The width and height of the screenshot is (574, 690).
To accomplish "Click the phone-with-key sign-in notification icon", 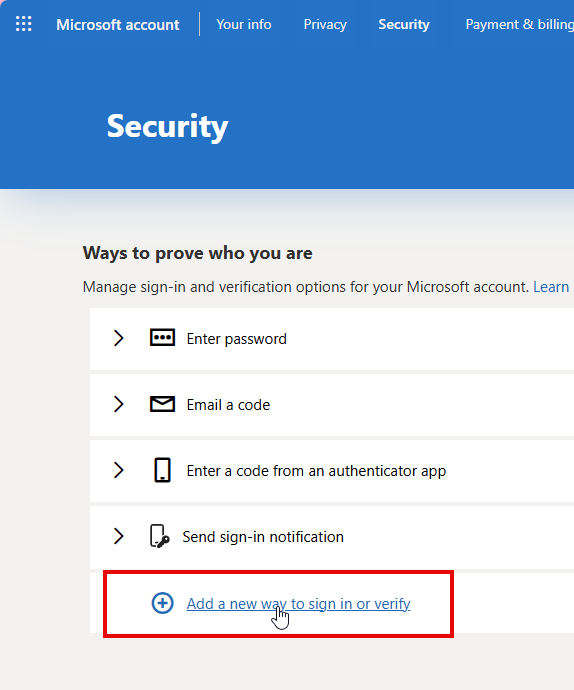I will (x=159, y=536).
